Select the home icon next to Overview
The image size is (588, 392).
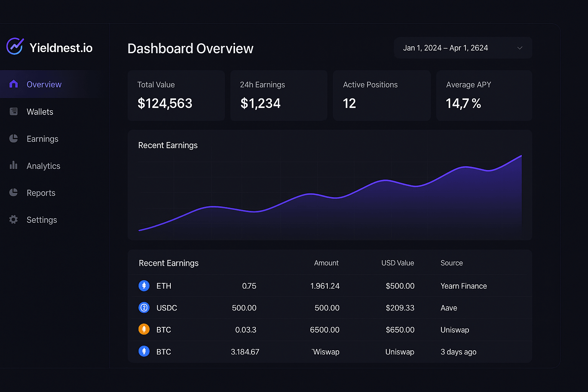(x=14, y=84)
